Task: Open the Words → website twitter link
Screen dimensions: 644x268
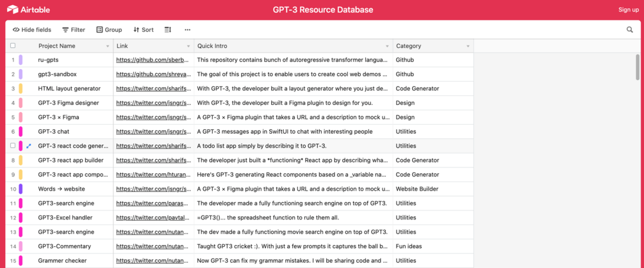Action: click(x=154, y=189)
